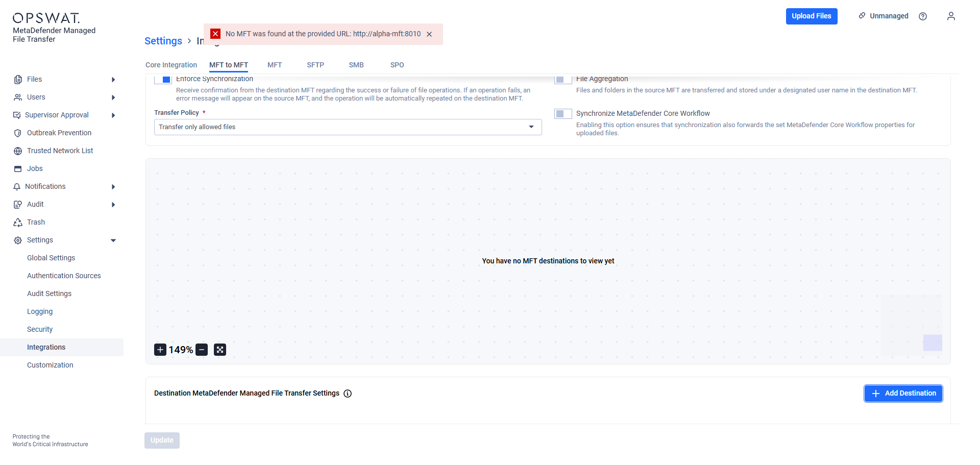This screenshot has height=465, width=980.
Task: Click the Trash recycle icon
Action: 18,223
